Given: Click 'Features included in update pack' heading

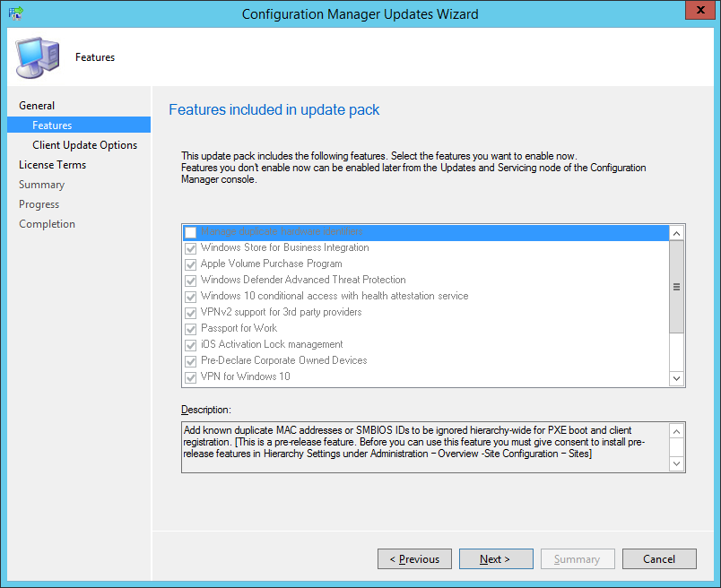Looking at the screenshot, I should 274,110.
